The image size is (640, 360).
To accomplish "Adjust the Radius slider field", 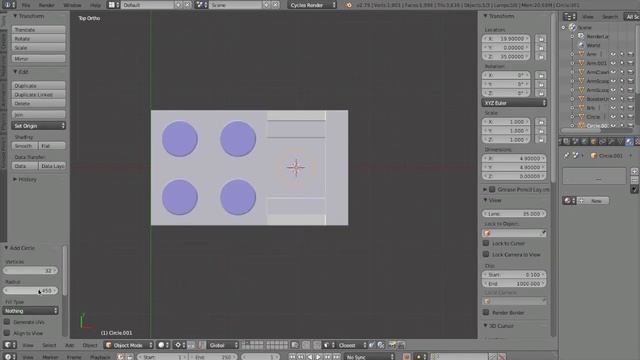I will tap(31, 291).
